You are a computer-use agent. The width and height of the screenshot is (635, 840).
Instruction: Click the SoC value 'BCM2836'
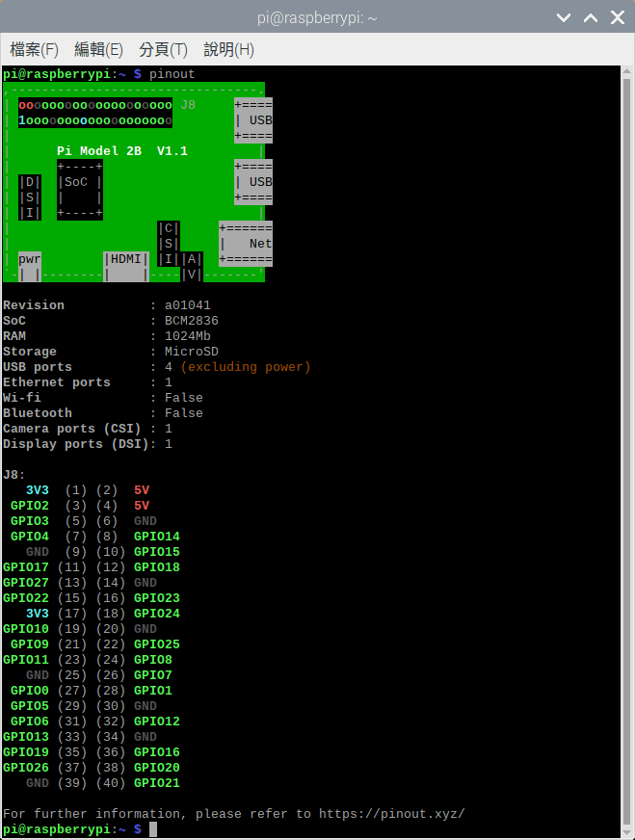pos(192,321)
